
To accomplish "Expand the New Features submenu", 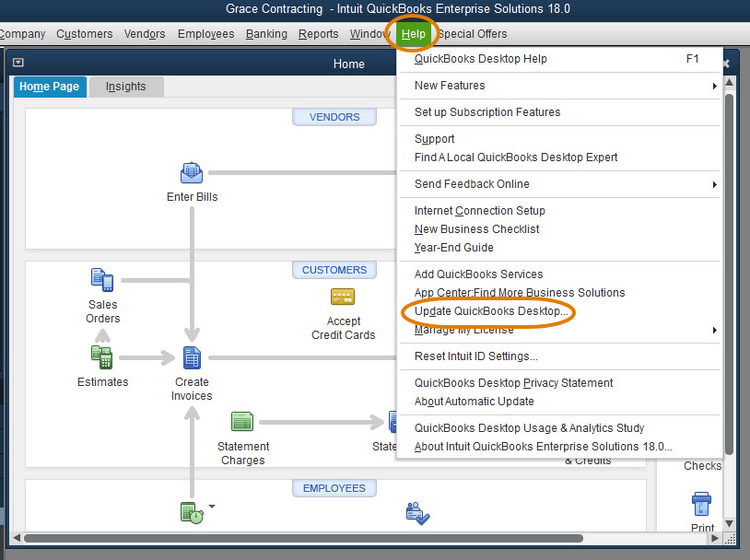I will click(714, 86).
